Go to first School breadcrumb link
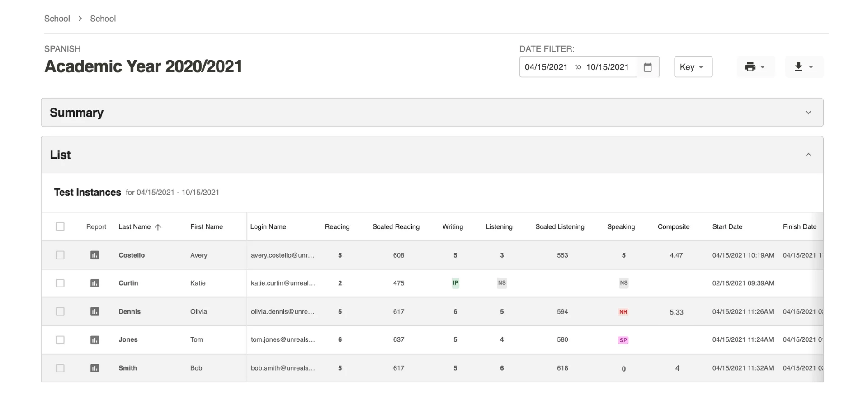The height and width of the screenshot is (414, 868). pos(57,19)
